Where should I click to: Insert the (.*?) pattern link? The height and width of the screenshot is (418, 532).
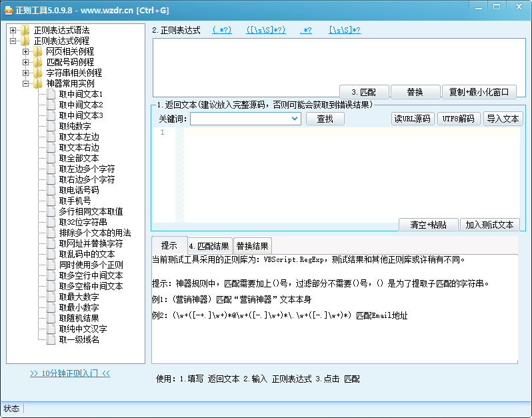222,30
